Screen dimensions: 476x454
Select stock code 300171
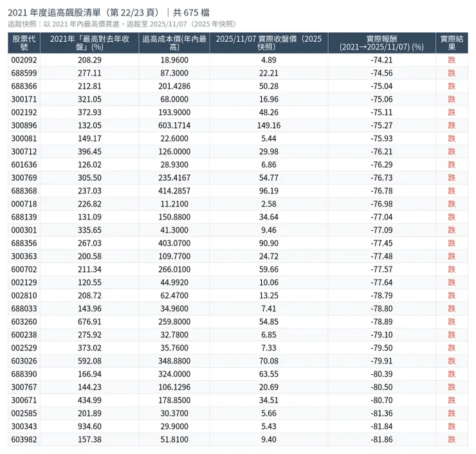pyautogui.click(x=24, y=99)
